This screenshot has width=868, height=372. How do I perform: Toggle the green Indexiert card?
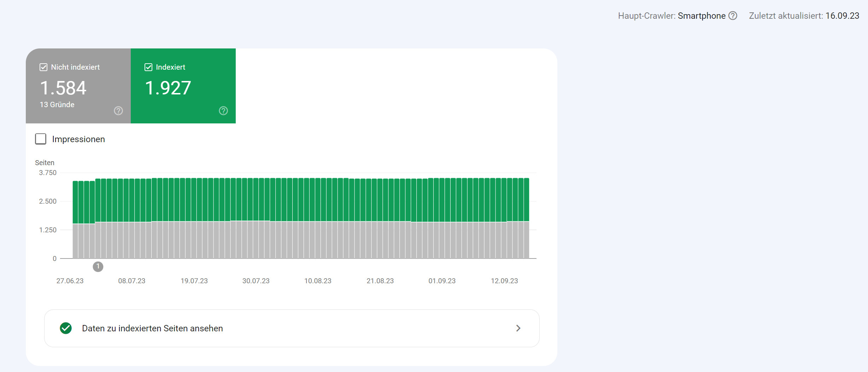[183, 86]
